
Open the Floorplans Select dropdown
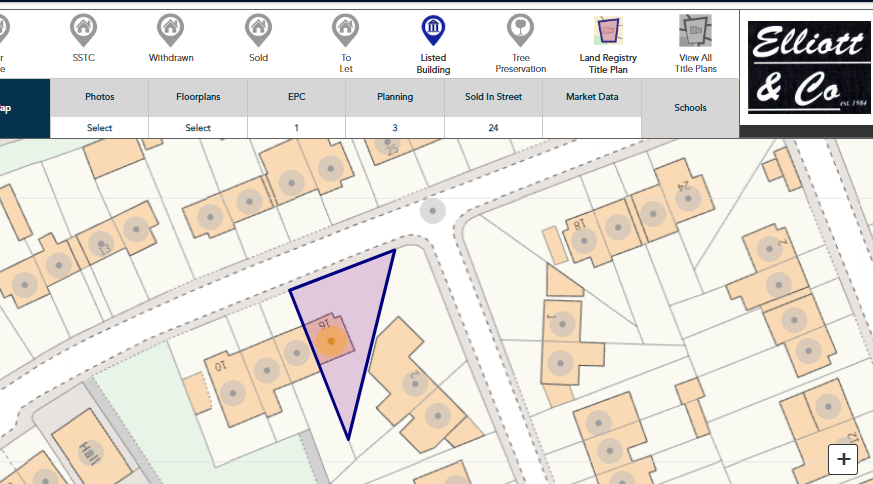198,128
